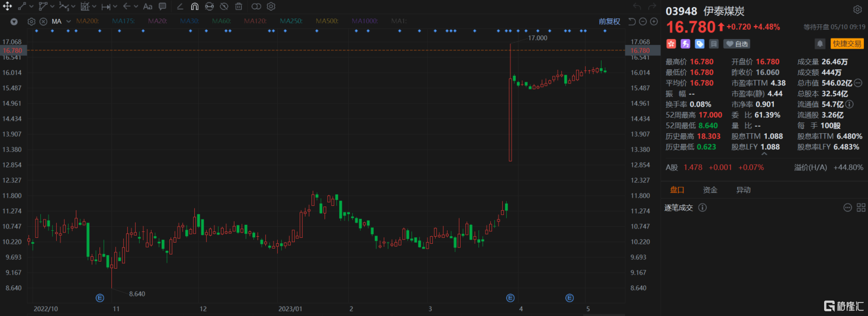Open 快捷交易 quick trade button
The height and width of the screenshot is (316, 868).
click(847, 44)
